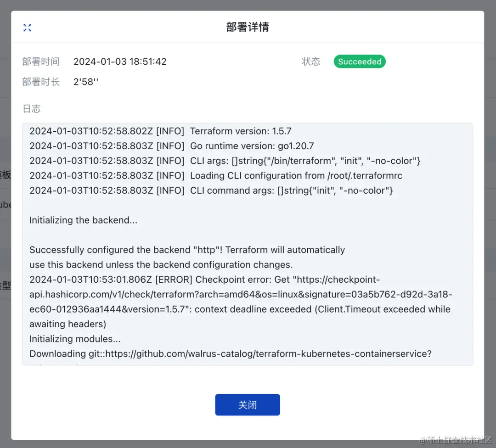
Task: Select the log line 'Terraform version: 1.5.7'
Action: [160, 131]
